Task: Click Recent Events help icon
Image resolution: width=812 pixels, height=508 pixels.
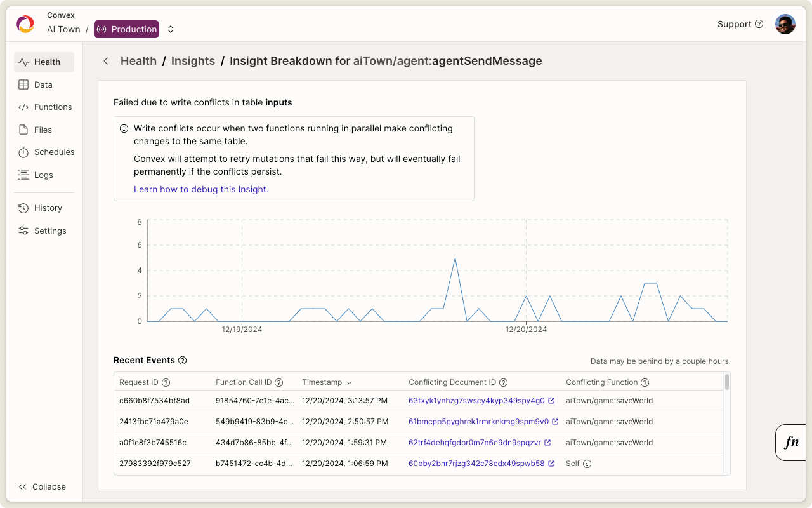Action: click(183, 360)
